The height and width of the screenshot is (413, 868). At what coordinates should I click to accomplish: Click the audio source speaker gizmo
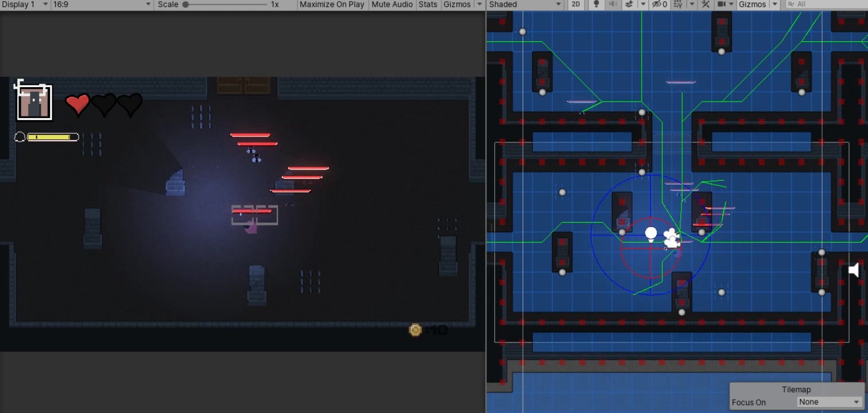point(854,270)
